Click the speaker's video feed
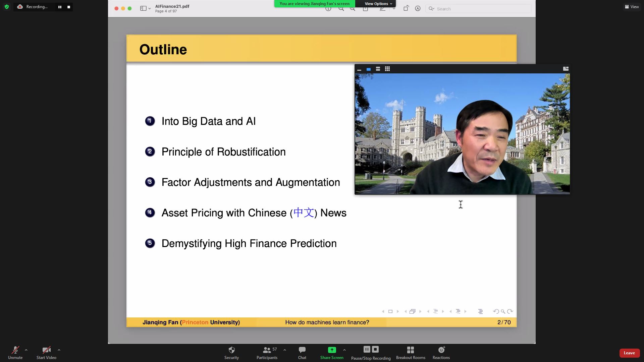Viewport: 644px width, 362px height. click(x=462, y=134)
